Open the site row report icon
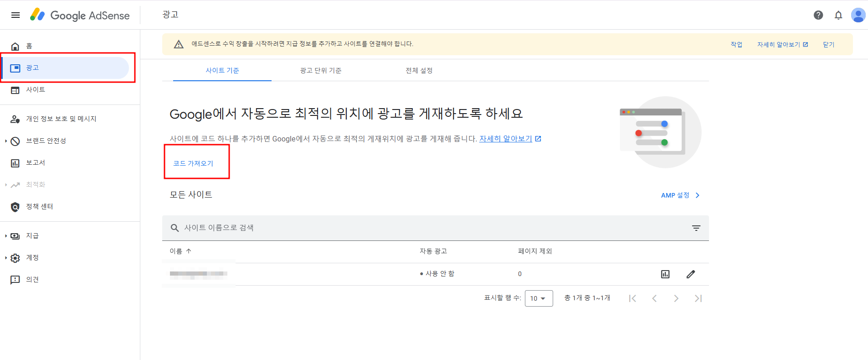Viewport: 868px width, 360px height. [665, 274]
